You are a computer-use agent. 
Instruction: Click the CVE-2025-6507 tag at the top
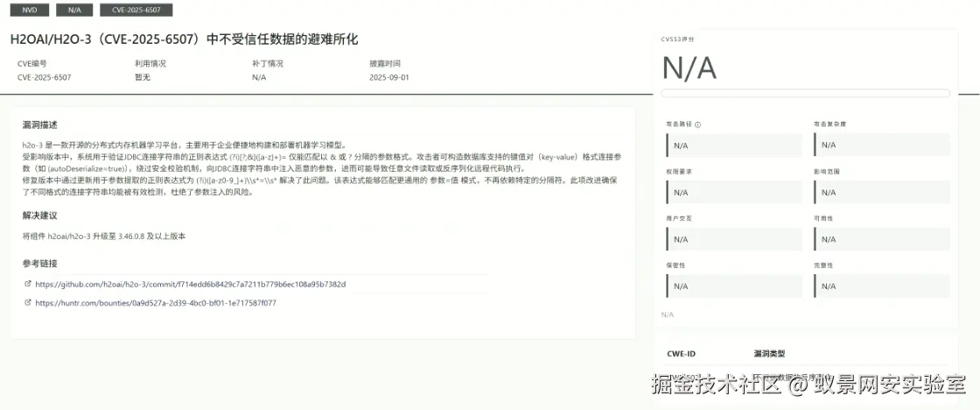click(x=136, y=10)
